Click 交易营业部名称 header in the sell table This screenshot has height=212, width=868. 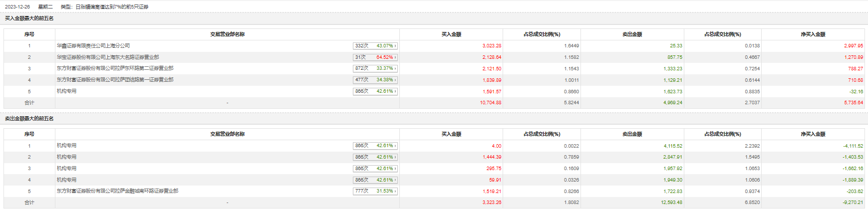click(227, 134)
